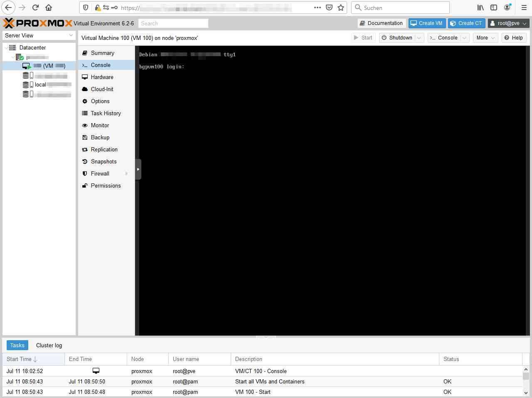Collapse the node tree expander arrow
Image resolution: width=532 pixels, height=398 pixels.
[13, 57]
